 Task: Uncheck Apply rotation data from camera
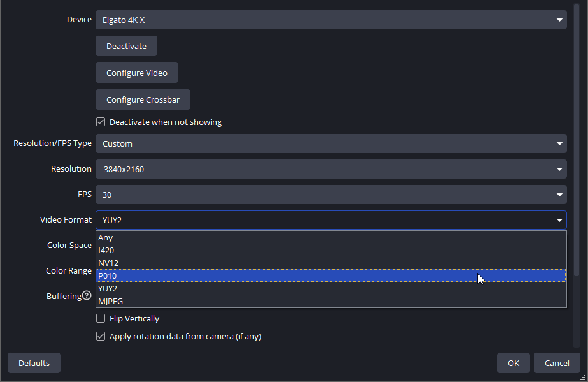101,336
